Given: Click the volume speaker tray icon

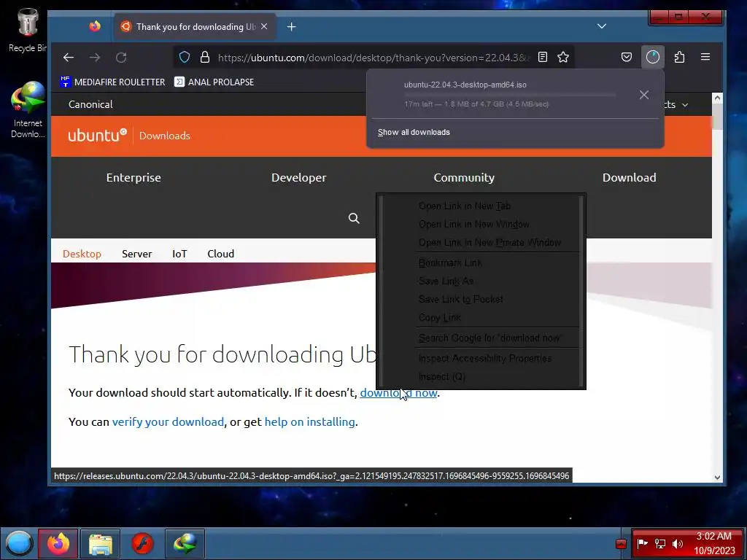Looking at the screenshot, I should pyautogui.click(x=678, y=543).
